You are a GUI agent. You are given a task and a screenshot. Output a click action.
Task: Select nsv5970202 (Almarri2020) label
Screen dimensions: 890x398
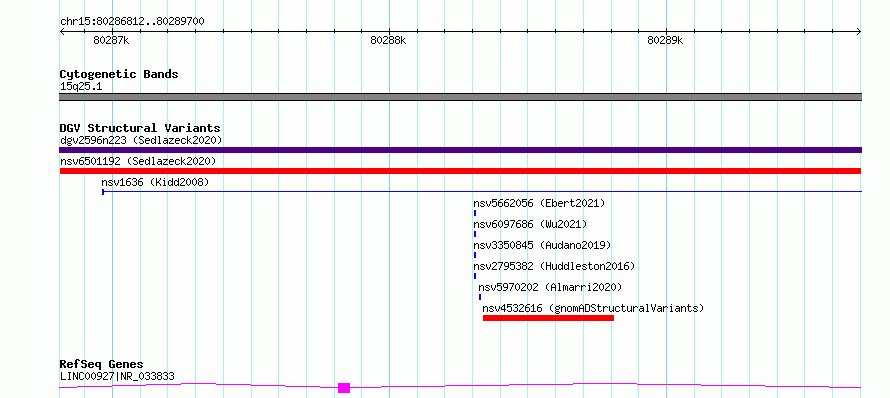coord(551,287)
